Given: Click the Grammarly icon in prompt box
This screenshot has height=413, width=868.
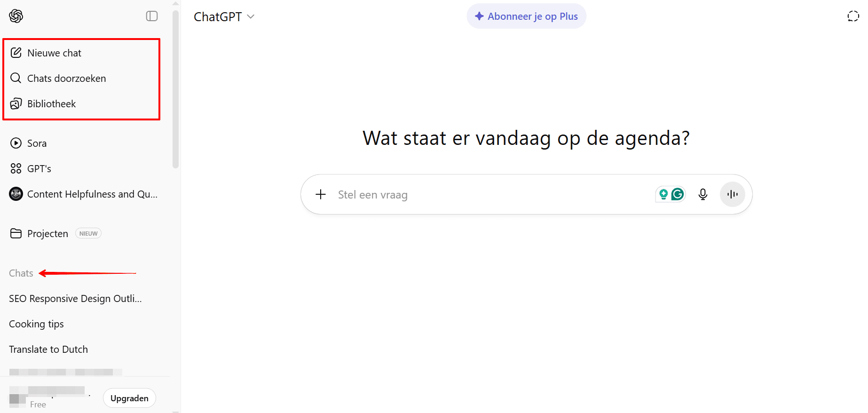Looking at the screenshot, I should point(678,194).
